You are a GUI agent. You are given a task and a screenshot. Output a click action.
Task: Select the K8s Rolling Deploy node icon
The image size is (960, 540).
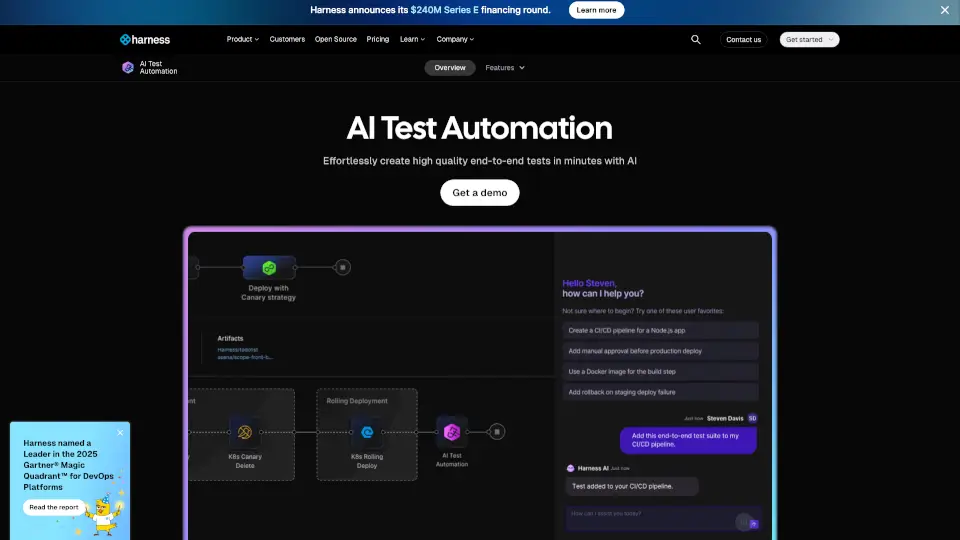pyautogui.click(x=367, y=432)
